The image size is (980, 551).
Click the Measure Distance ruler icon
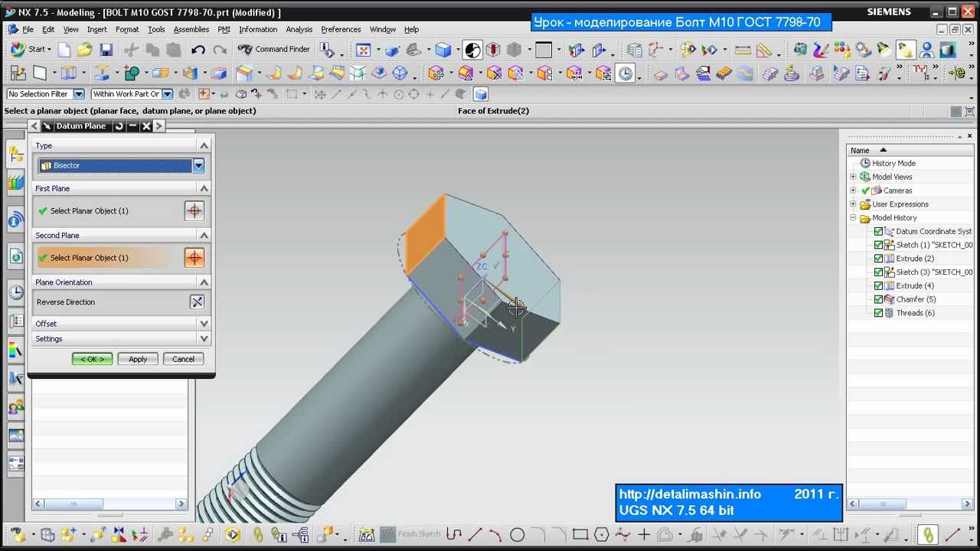743,50
